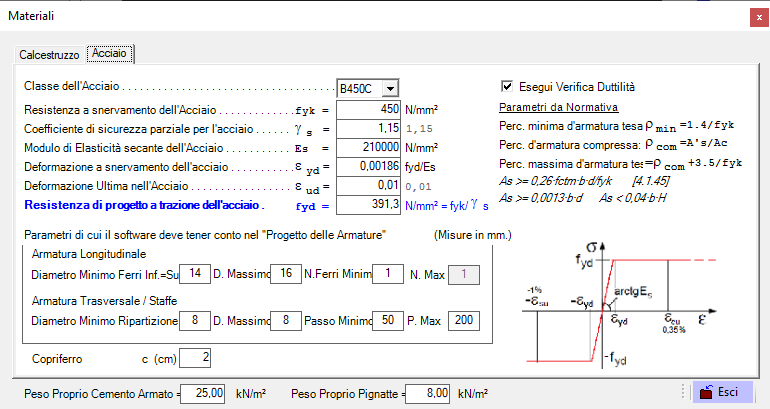Click the 'Perc. minima d'armatura tesa' line
This screenshot has width=770, height=409.
tap(616, 126)
